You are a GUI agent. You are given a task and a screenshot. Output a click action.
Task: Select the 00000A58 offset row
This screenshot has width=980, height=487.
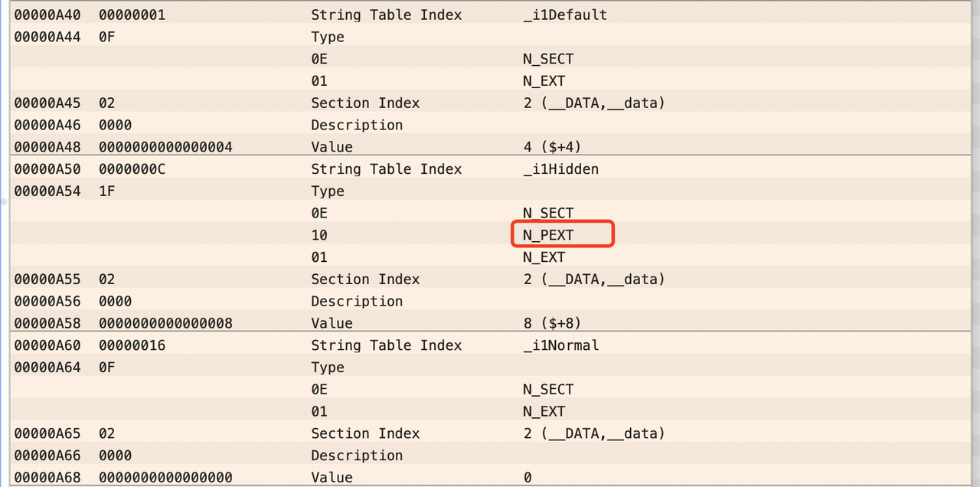pos(47,323)
